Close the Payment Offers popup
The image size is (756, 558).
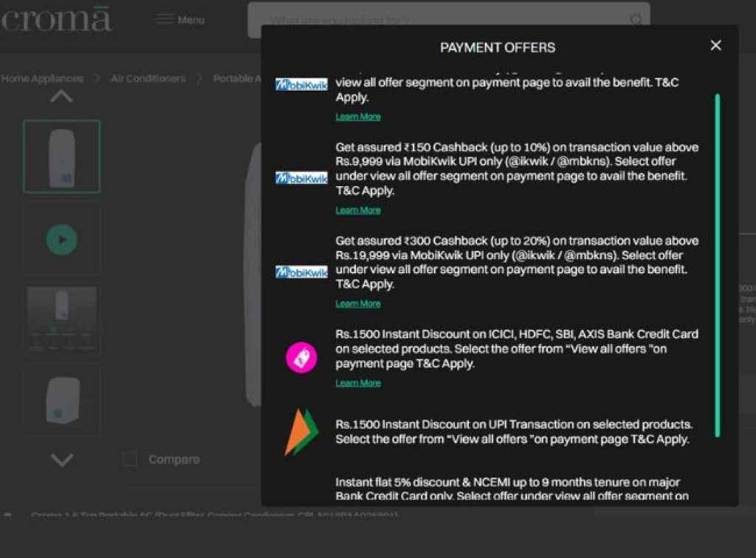pyautogui.click(x=715, y=46)
